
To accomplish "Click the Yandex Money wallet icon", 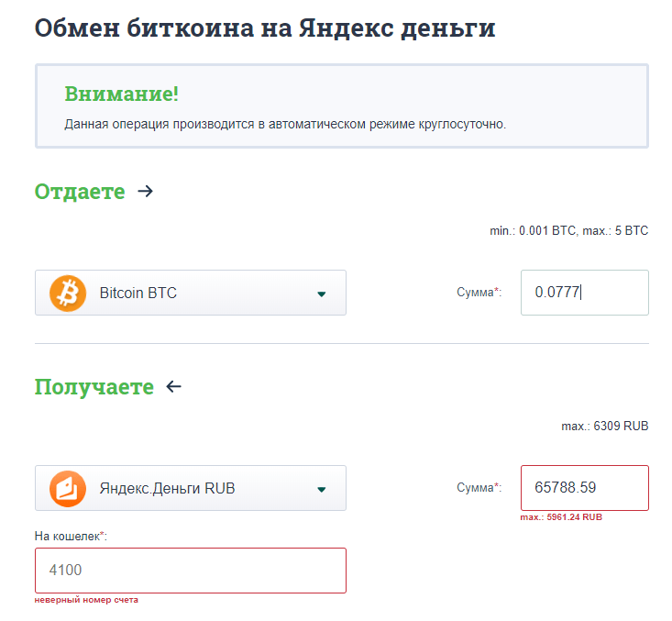I will click(67, 488).
